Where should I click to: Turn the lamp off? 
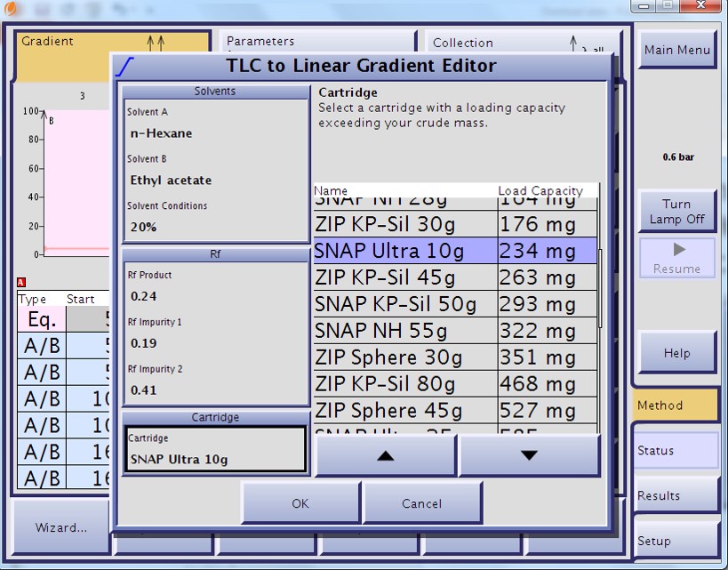click(677, 212)
